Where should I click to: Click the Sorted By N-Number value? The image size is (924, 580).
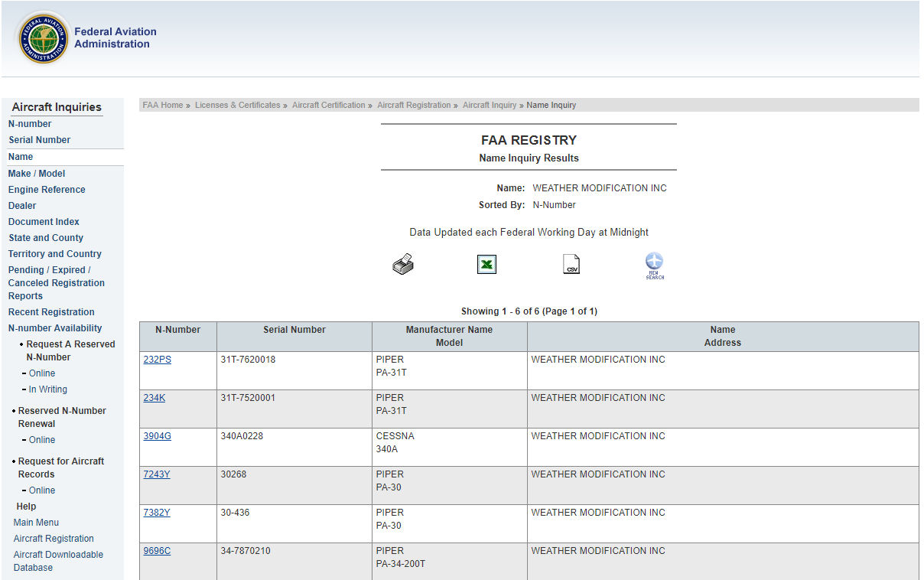pos(555,205)
